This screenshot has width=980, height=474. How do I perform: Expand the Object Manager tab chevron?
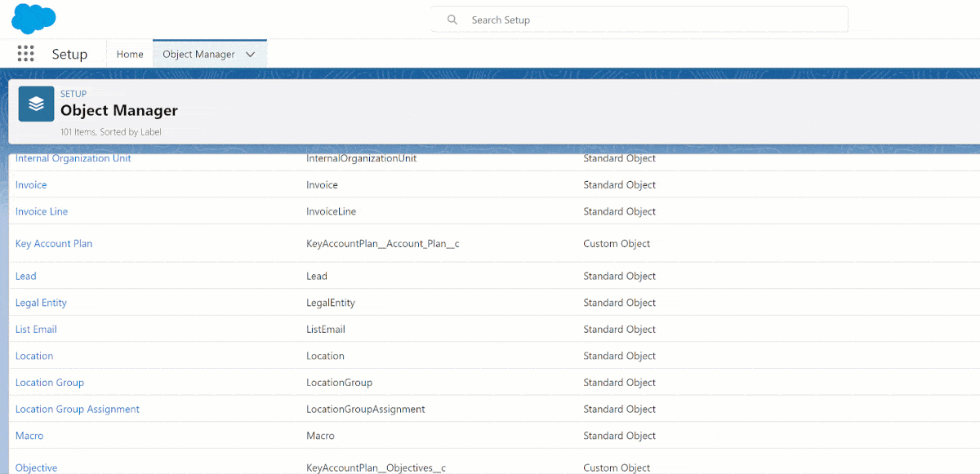pos(251,55)
